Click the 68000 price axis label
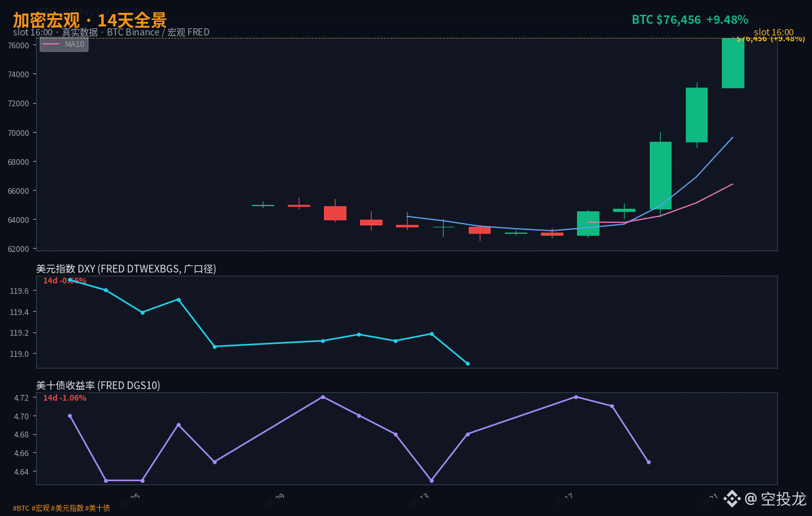812x516 pixels. pos(18,162)
